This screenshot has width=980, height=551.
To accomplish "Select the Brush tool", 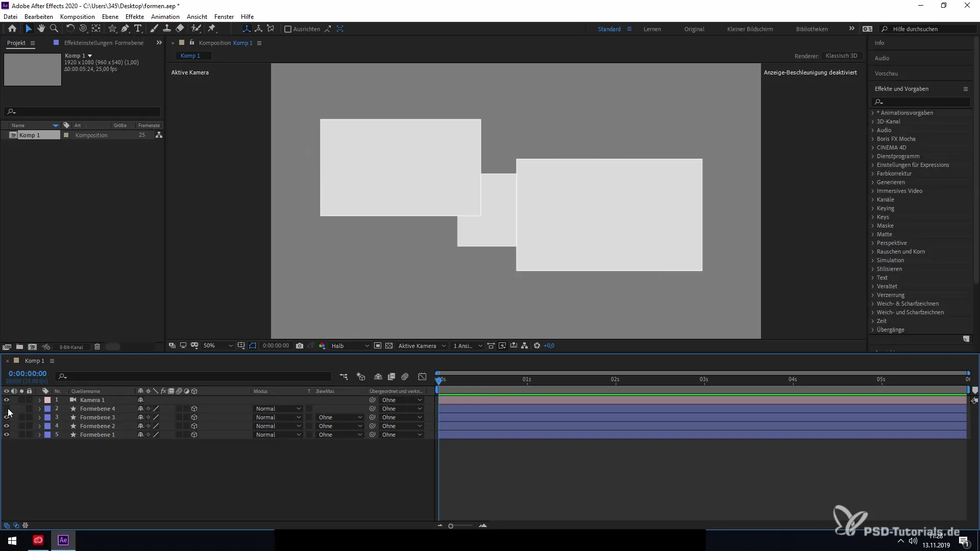I will pyautogui.click(x=154, y=29).
